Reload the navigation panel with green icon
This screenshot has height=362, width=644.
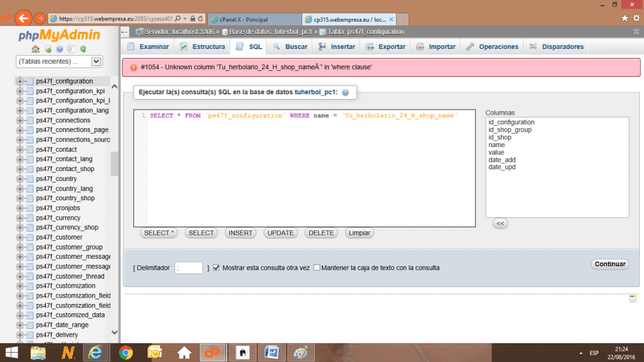(83, 49)
